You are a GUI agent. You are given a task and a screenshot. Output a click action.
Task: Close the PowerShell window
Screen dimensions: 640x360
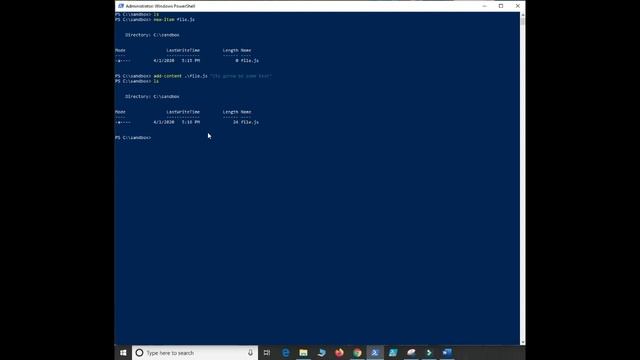(518, 6)
